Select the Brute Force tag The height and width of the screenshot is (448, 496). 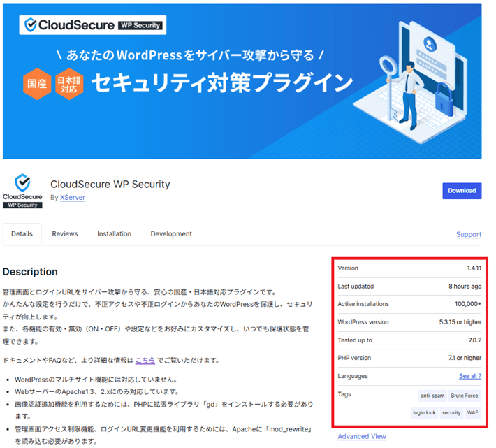click(465, 396)
